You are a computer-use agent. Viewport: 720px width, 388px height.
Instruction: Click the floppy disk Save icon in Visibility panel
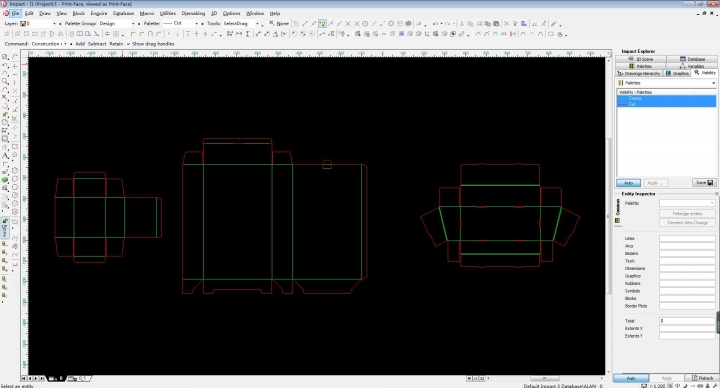coord(710,183)
